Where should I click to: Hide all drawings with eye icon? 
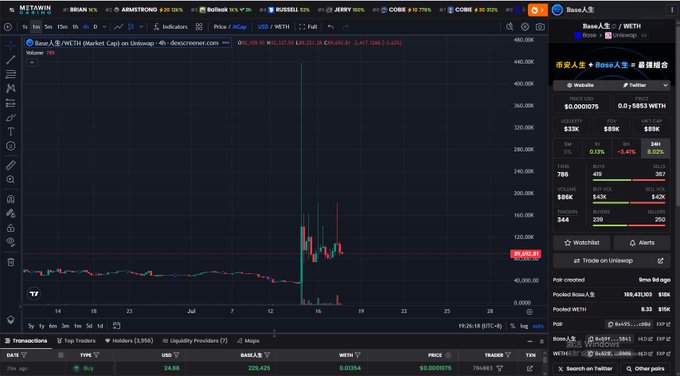click(10, 242)
